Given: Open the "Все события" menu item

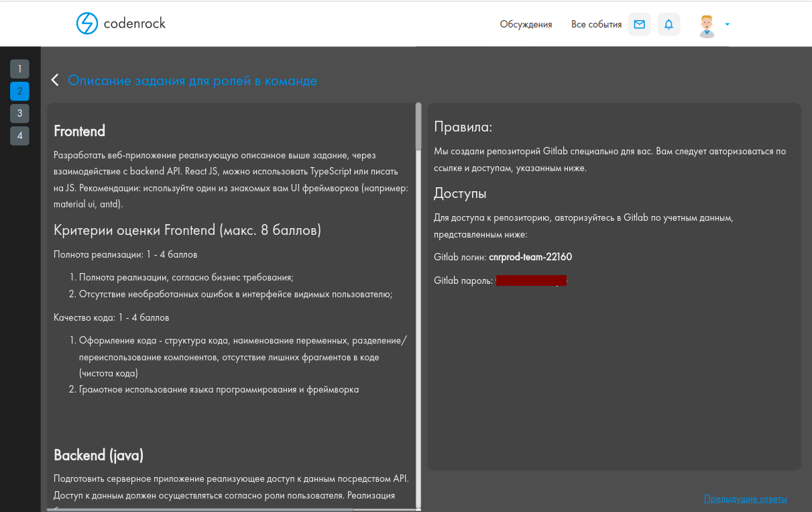Looking at the screenshot, I should tap(596, 23).
